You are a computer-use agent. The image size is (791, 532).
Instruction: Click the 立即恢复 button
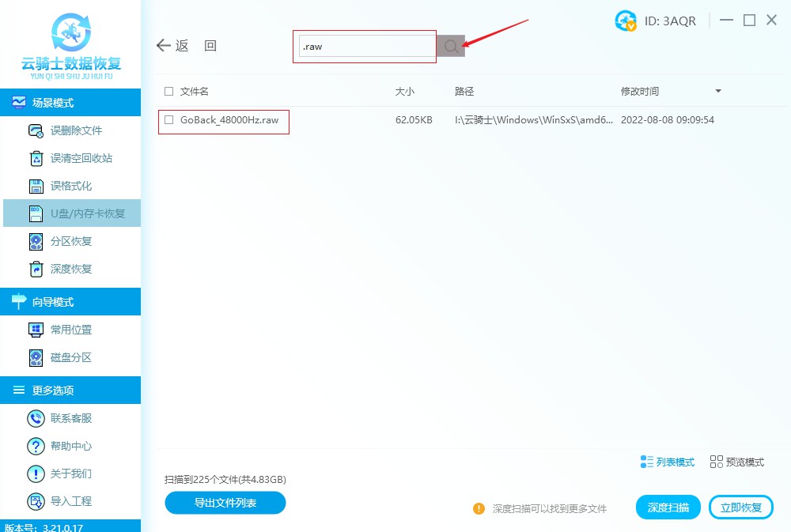tap(740, 507)
